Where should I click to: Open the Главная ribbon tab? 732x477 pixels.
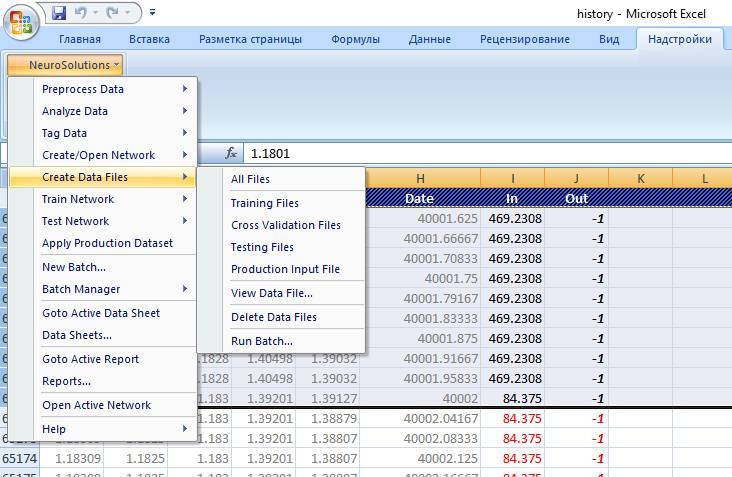click(x=80, y=39)
